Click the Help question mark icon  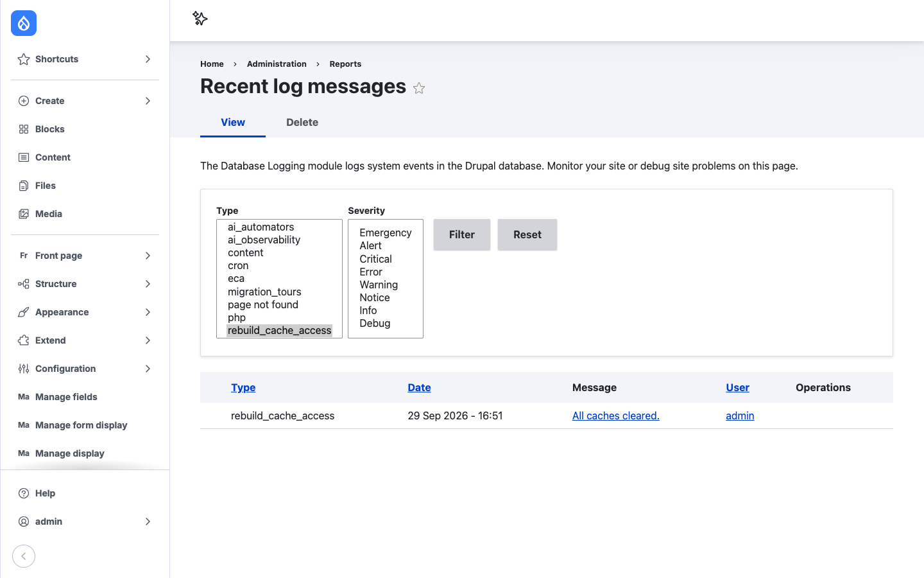click(24, 493)
